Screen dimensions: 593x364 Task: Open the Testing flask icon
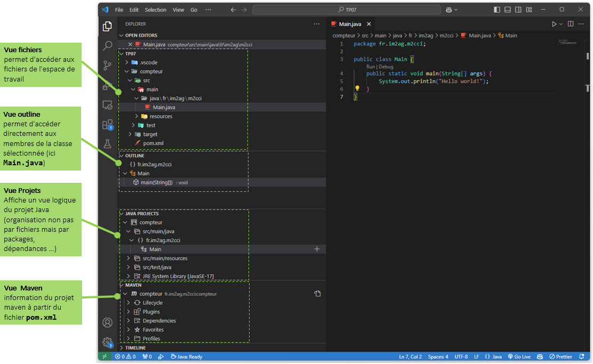click(x=107, y=144)
